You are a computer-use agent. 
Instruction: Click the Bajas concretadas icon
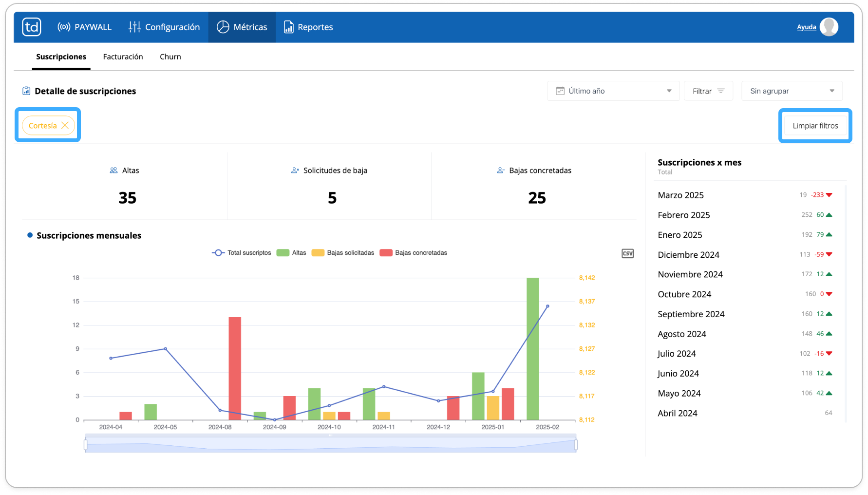tap(501, 171)
